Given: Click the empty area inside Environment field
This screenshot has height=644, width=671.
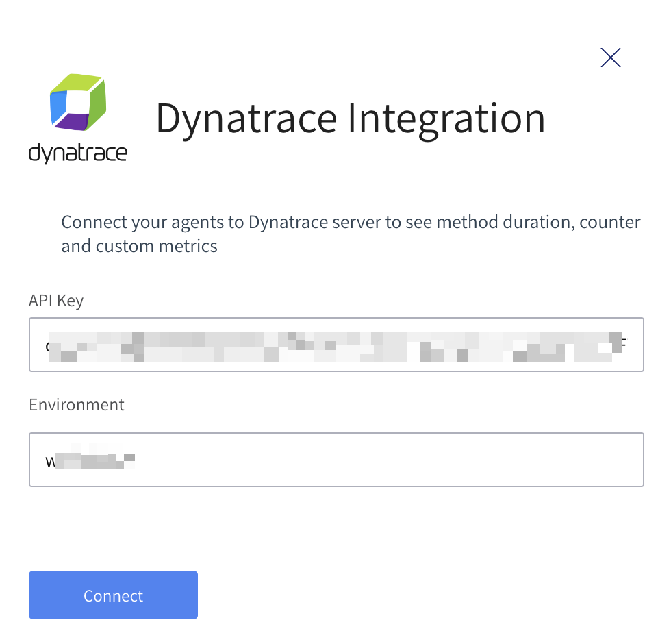Looking at the screenshot, I should [x=411, y=460].
